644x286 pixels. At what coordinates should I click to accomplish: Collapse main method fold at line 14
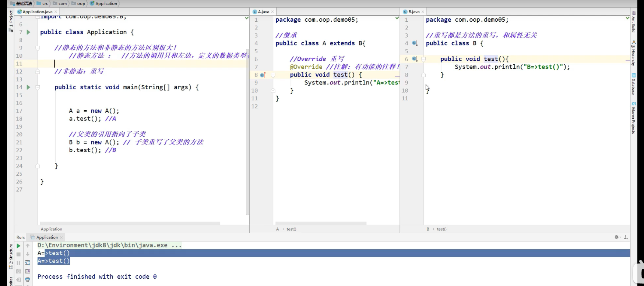point(38,87)
